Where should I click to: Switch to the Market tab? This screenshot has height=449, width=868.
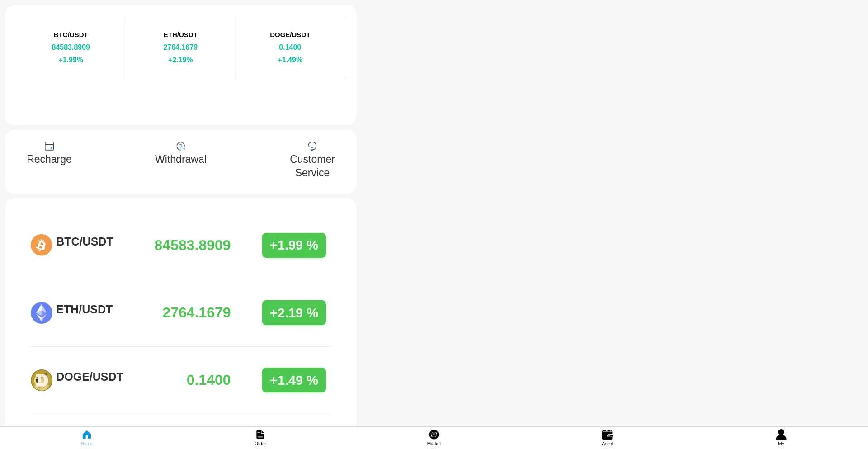point(434,437)
